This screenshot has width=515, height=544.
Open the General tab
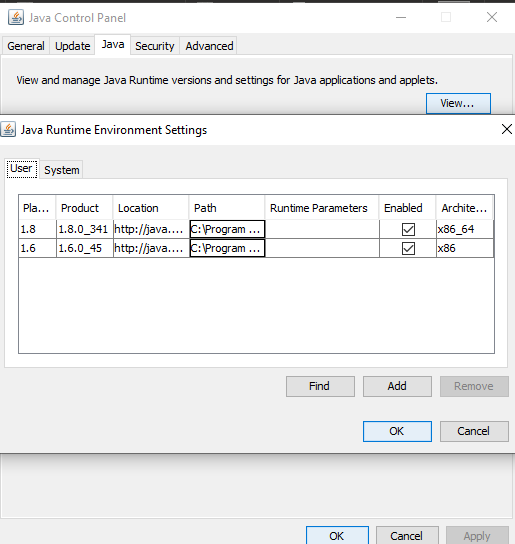point(26,46)
